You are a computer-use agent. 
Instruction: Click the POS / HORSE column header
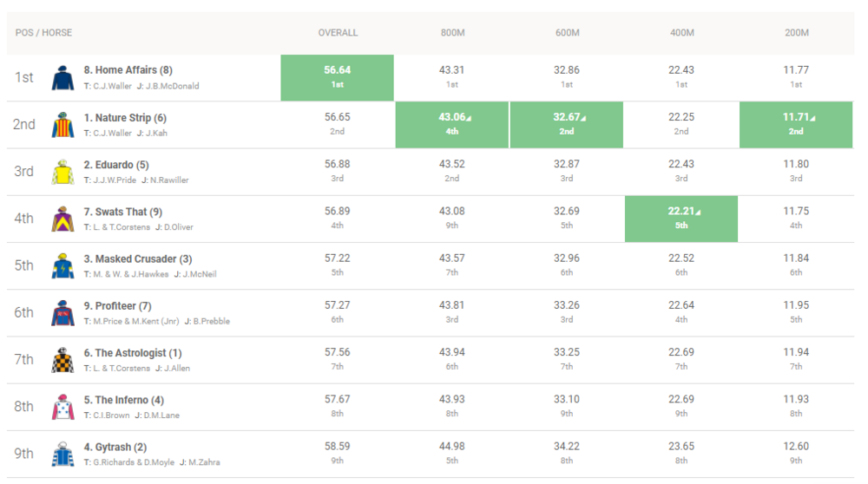[44, 33]
